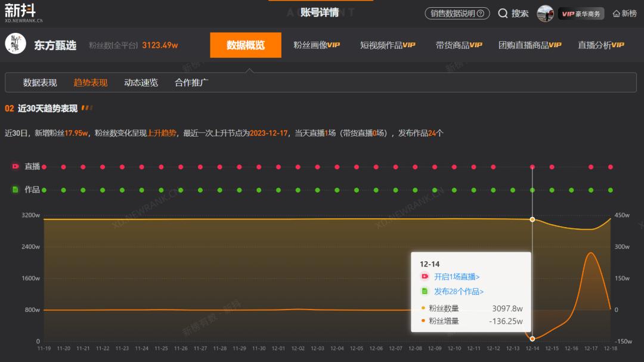The image size is (644, 362).
Task: Select the 动态速览 sub-tab
Action: [x=141, y=83]
